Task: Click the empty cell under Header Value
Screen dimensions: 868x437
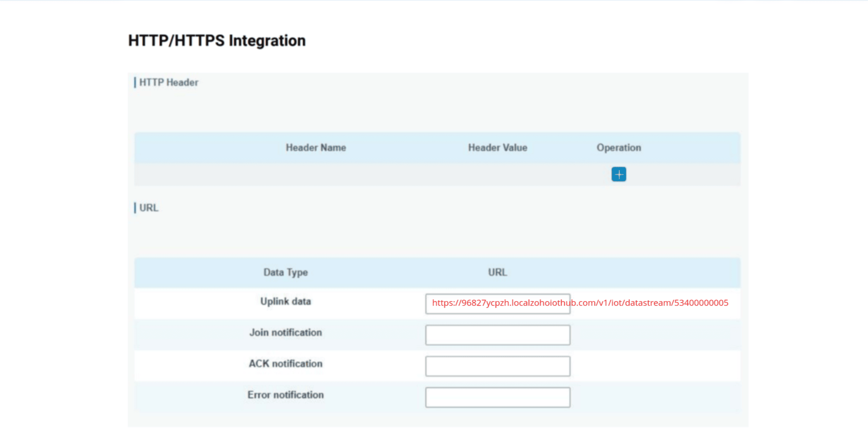Action: [497, 174]
